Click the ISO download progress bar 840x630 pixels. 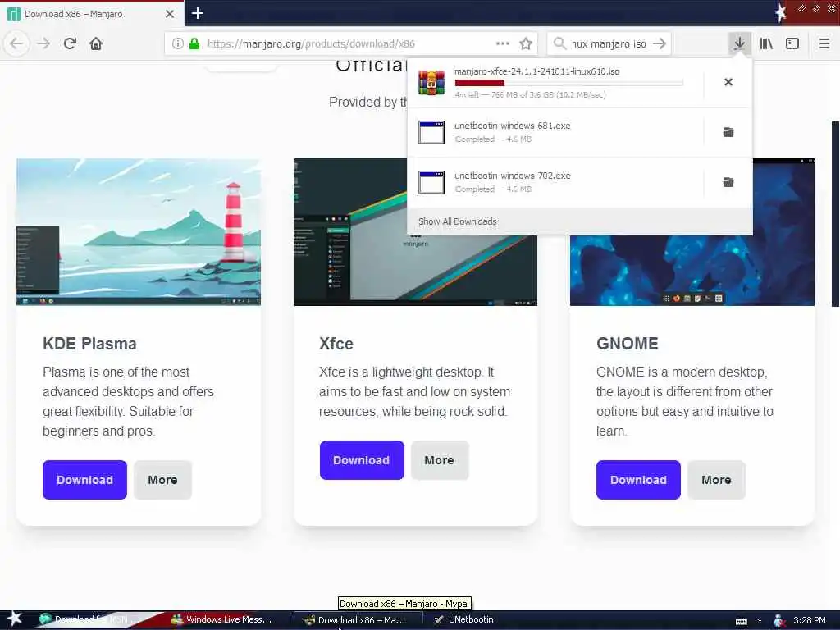click(x=569, y=83)
